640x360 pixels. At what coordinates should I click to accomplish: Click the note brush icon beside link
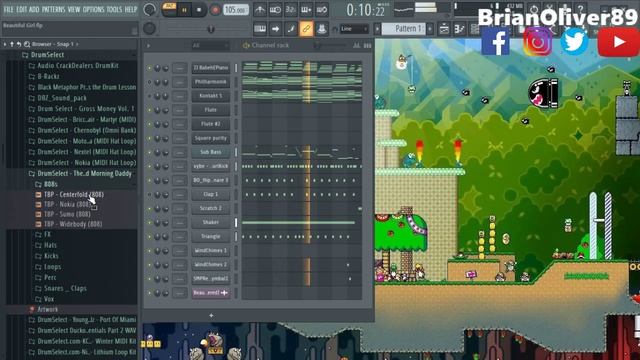[291, 29]
